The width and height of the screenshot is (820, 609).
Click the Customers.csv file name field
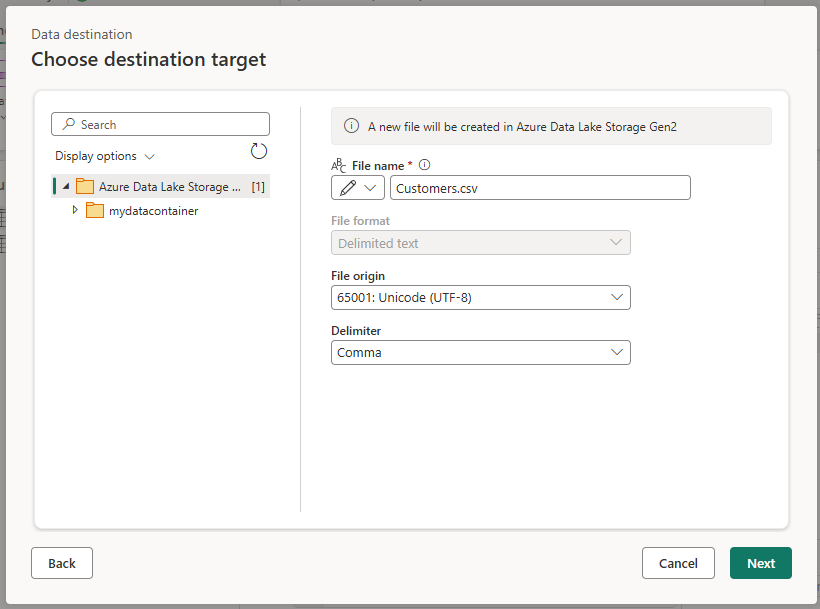pyautogui.click(x=540, y=188)
